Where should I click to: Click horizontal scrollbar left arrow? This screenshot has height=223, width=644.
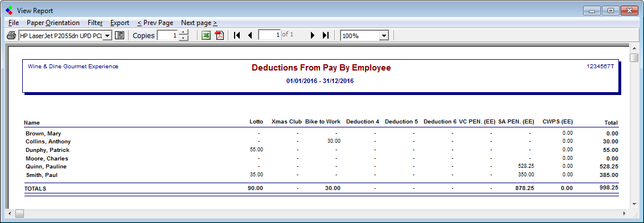pos(10,213)
